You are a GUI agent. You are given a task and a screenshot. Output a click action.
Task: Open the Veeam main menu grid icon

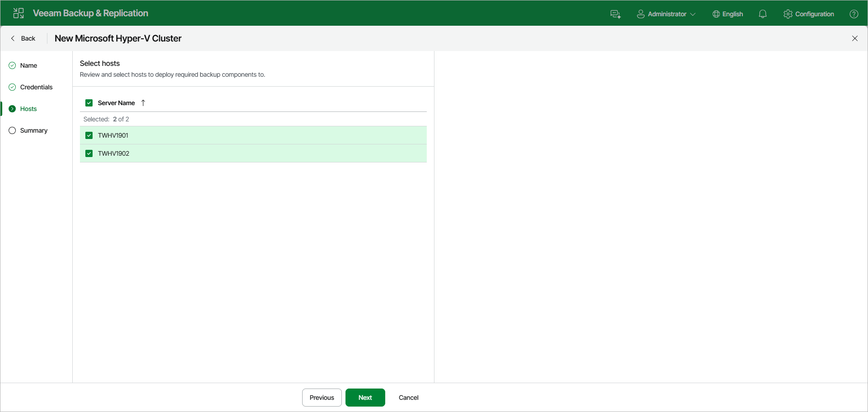19,13
